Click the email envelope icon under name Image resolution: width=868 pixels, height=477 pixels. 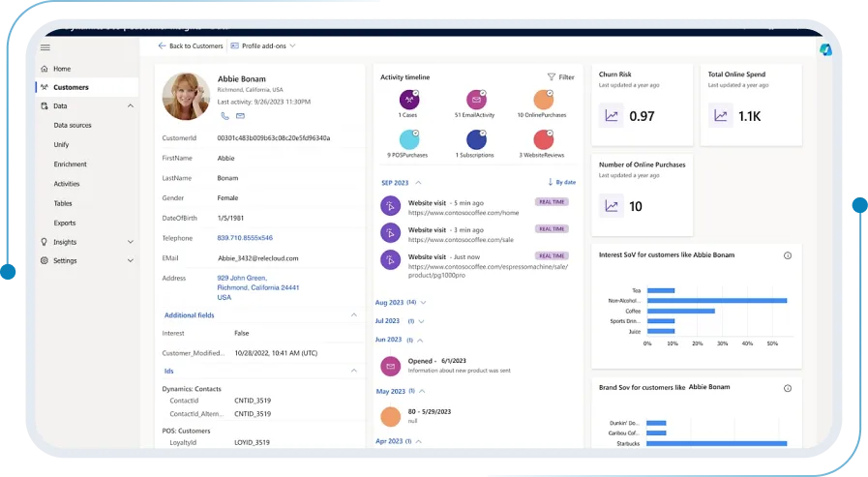(240, 116)
